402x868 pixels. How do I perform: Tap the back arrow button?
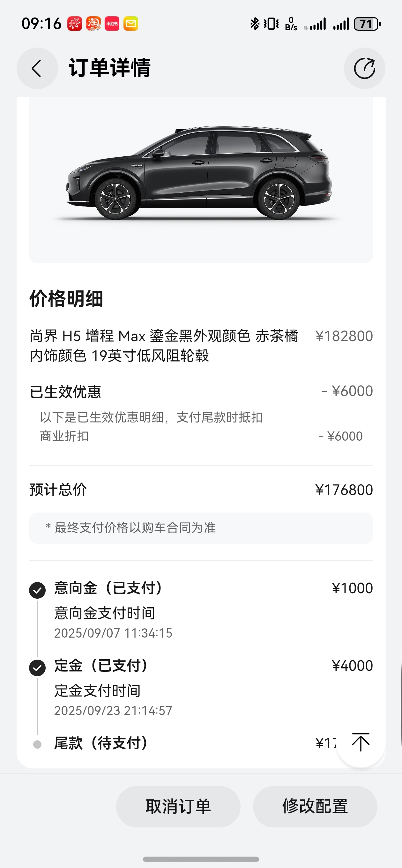[37, 68]
